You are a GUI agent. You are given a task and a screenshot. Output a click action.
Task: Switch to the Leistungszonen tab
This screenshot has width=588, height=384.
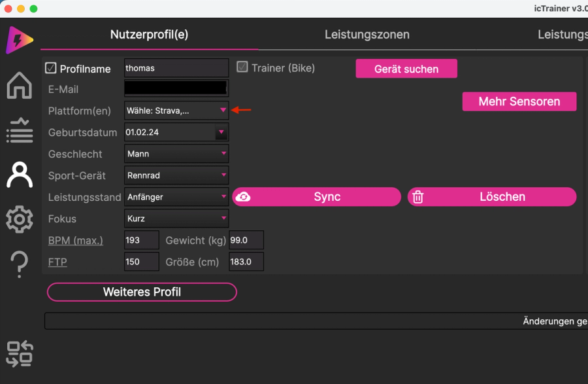point(367,35)
